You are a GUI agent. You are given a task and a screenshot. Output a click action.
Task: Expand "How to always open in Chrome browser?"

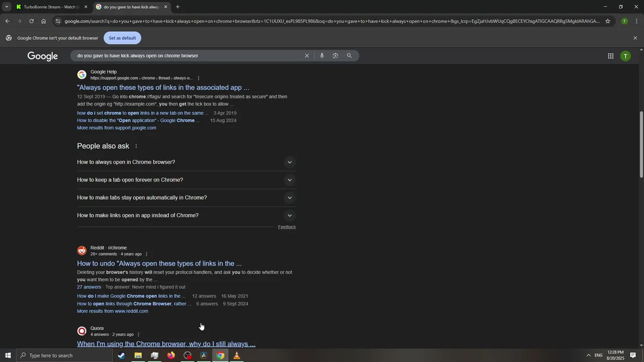click(x=186, y=162)
